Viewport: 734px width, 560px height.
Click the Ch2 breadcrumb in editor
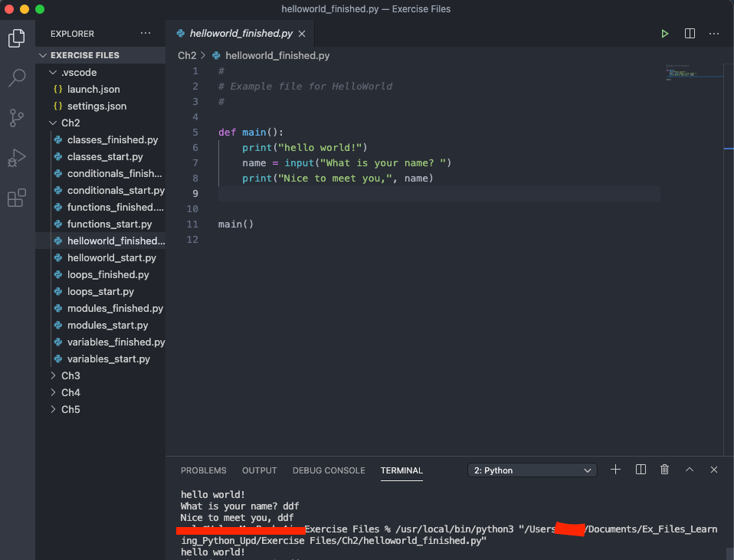(187, 55)
